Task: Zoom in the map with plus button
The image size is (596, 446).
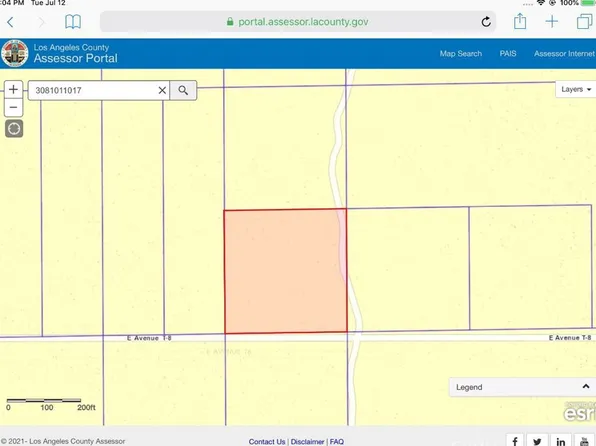Action: pyautogui.click(x=13, y=90)
